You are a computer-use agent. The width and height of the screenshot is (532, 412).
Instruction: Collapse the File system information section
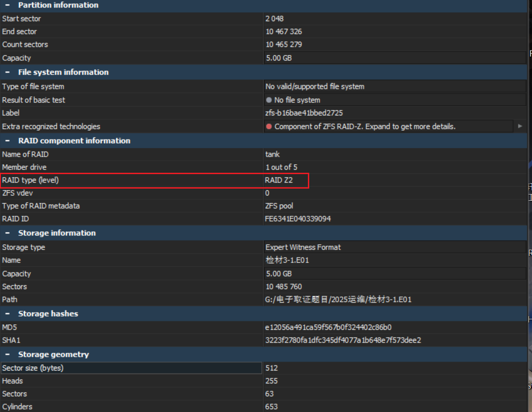coord(7,72)
